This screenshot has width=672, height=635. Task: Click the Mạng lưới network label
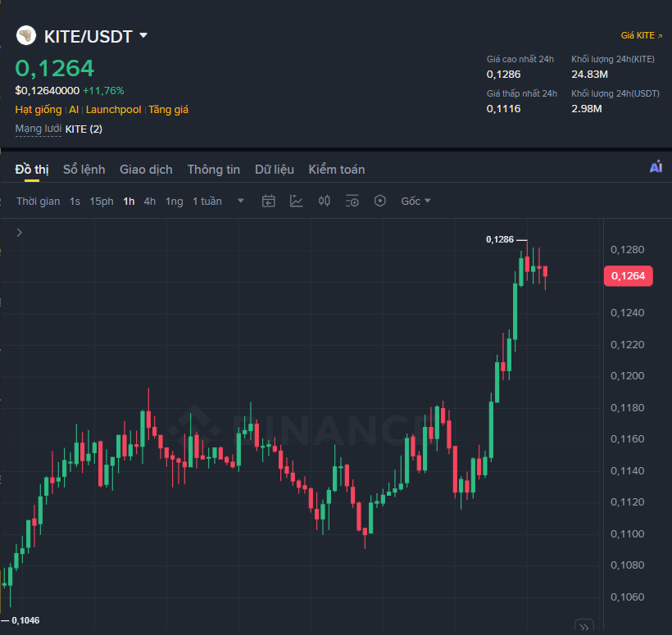tap(39, 129)
